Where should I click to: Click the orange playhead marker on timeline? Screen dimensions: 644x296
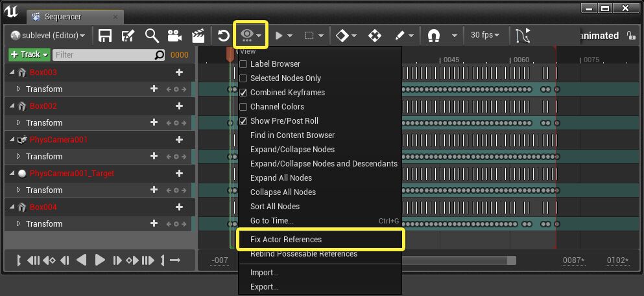pos(230,55)
